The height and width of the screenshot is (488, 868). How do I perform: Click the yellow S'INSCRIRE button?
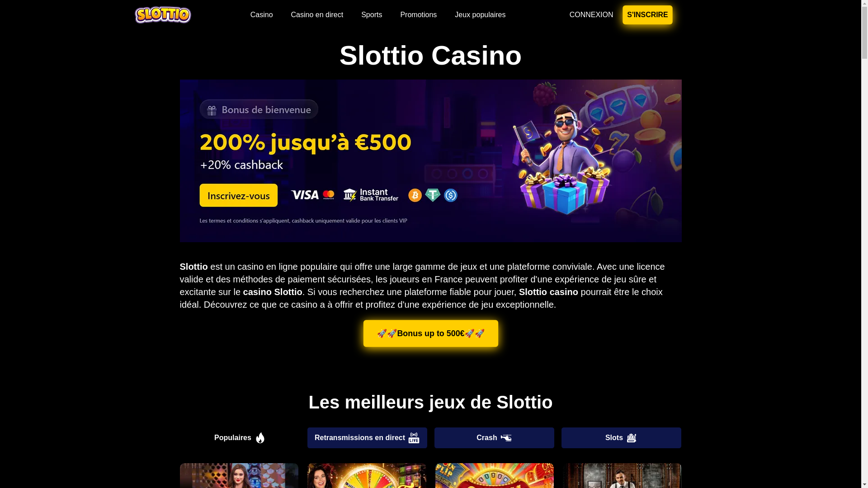coord(647,15)
